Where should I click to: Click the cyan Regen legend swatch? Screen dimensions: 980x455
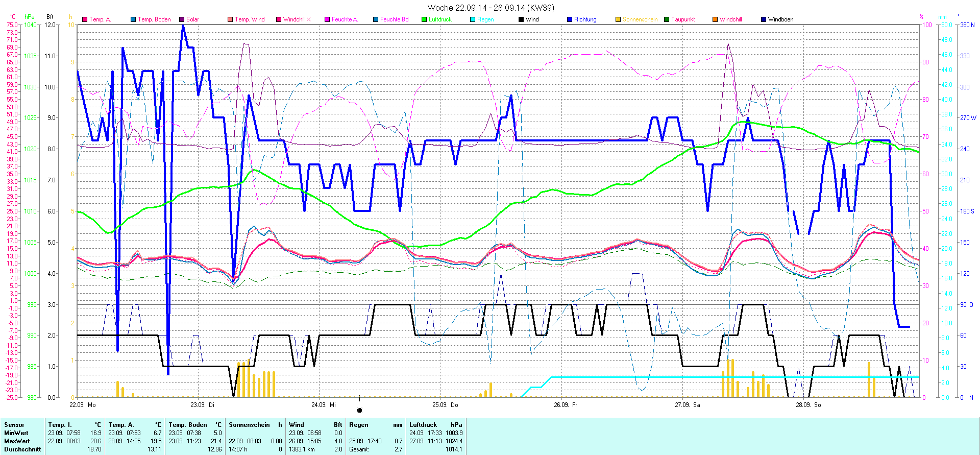coord(473,19)
